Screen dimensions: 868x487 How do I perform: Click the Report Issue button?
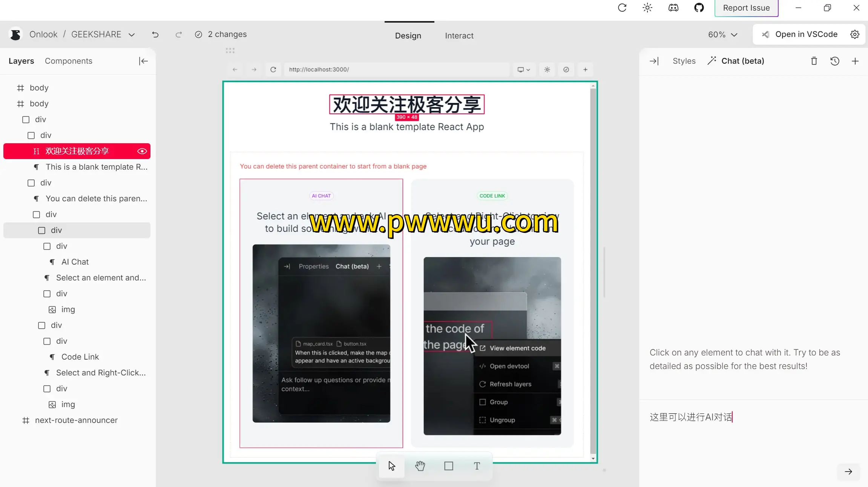[746, 8]
